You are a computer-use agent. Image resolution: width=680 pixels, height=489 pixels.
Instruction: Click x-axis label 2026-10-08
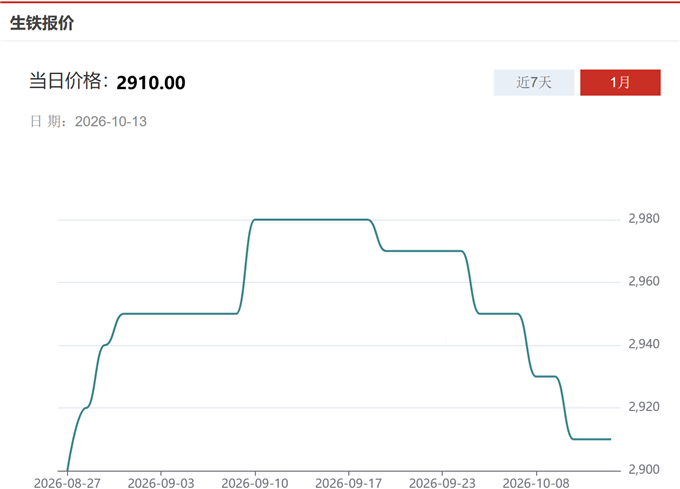coord(536,483)
